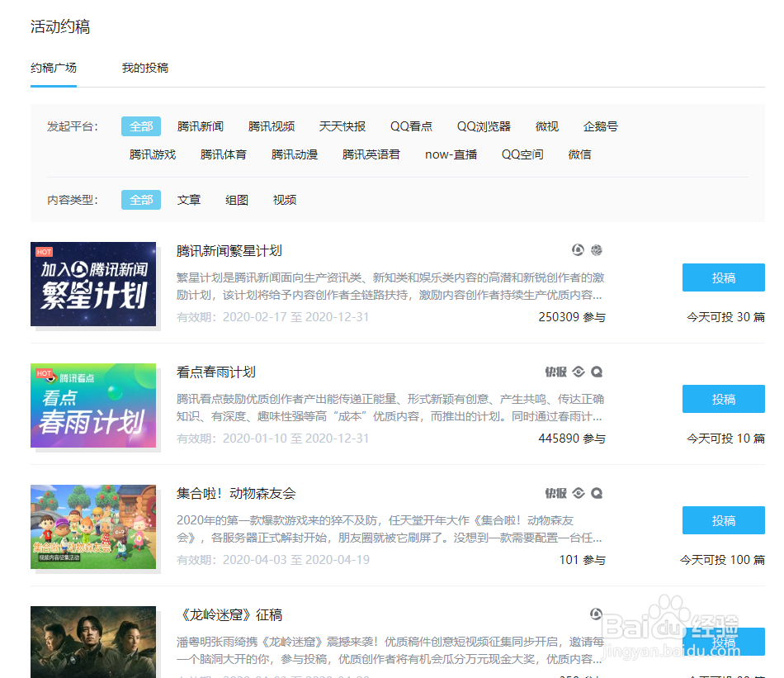Select 全部 under 发起平台 filter

point(141,126)
